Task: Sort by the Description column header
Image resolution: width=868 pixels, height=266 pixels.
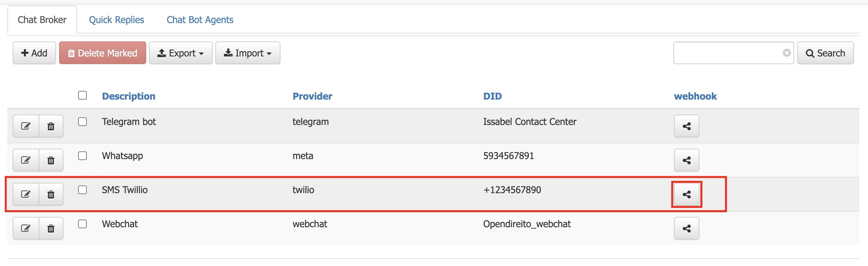Action: (x=129, y=96)
